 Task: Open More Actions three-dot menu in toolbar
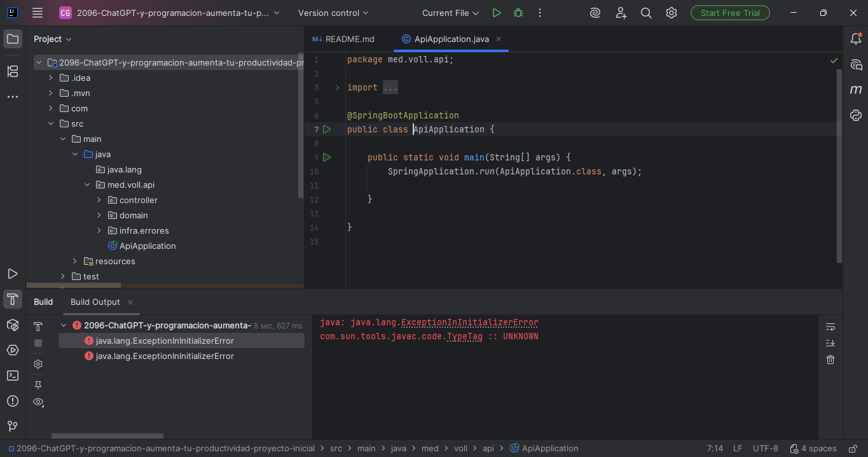point(540,13)
